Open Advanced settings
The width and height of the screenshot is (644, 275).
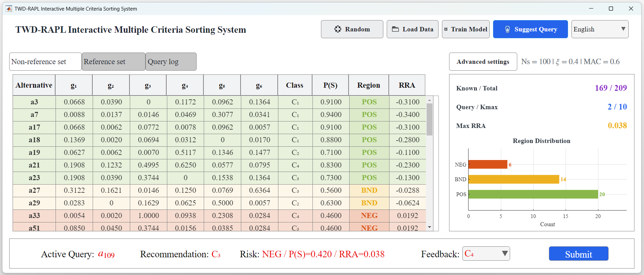pyautogui.click(x=483, y=61)
